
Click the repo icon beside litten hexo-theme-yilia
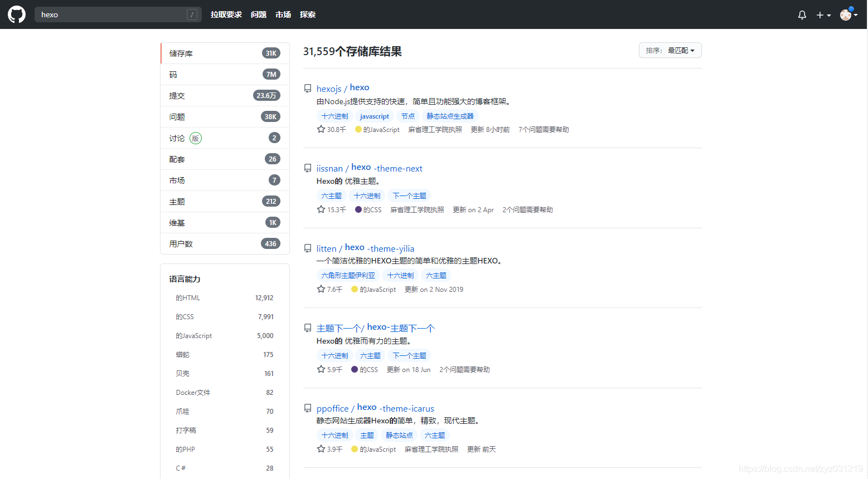point(308,248)
